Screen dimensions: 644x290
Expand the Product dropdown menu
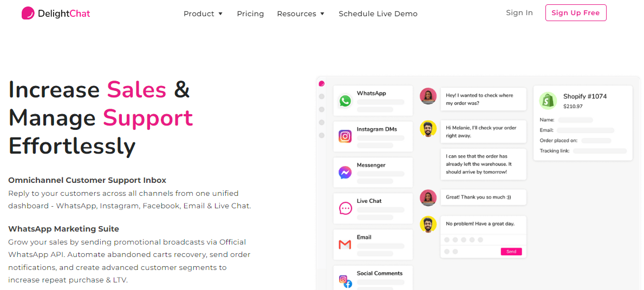point(203,14)
